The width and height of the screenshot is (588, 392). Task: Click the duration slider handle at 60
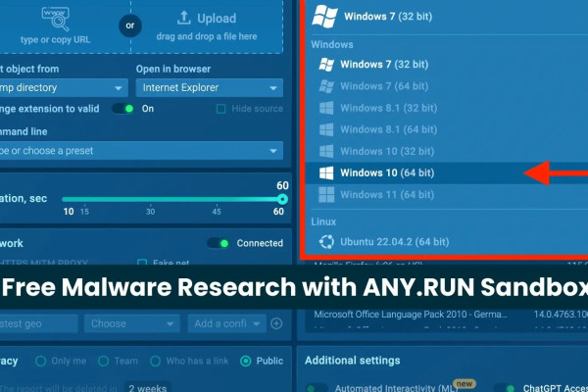(x=282, y=199)
